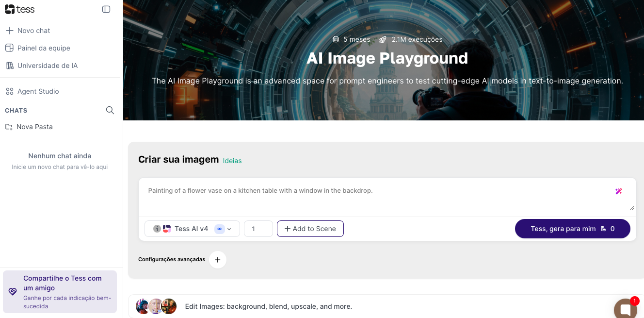The image size is (644, 318).
Task: Collapse the sidebar panel icon
Action: [x=106, y=9]
